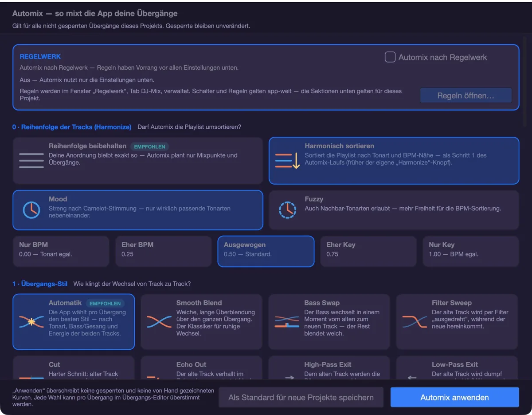Viewport: 532px width, 415px height.
Task: Click the 1 · Übergangs-Stil heading
Action: tap(40, 284)
